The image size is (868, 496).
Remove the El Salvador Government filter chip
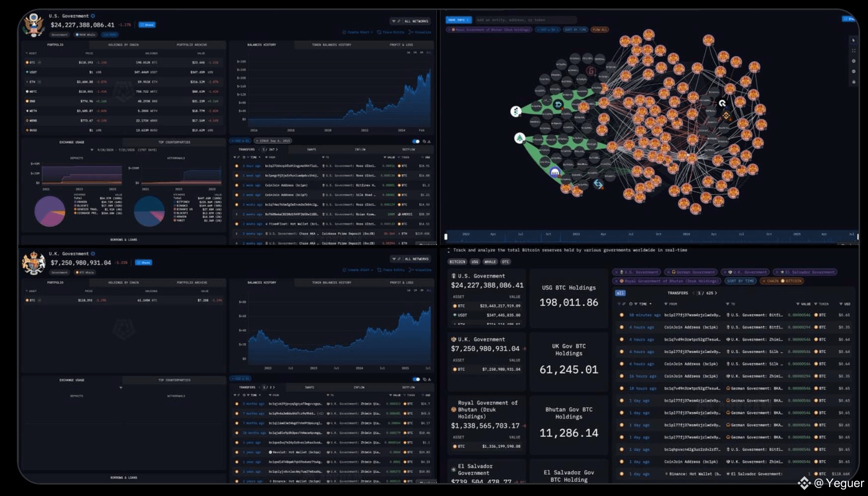point(777,272)
